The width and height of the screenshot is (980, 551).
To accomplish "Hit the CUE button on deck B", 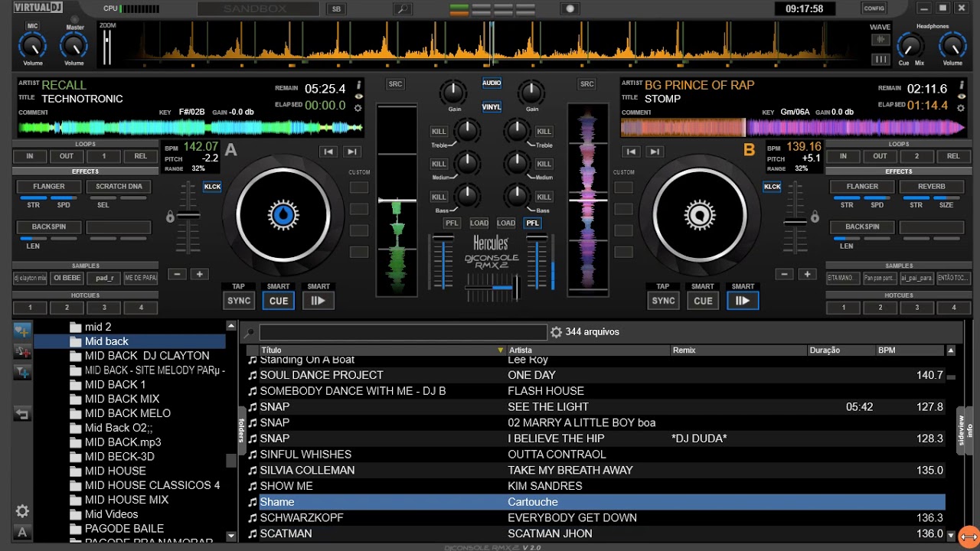I will pyautogui.click(x=703, y=301).
